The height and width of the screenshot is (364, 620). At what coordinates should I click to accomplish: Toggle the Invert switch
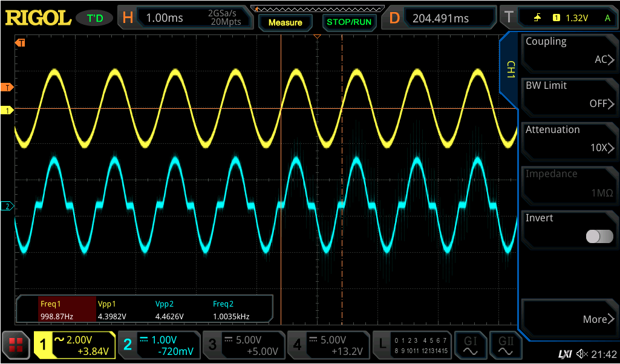(x=599, y=236)
